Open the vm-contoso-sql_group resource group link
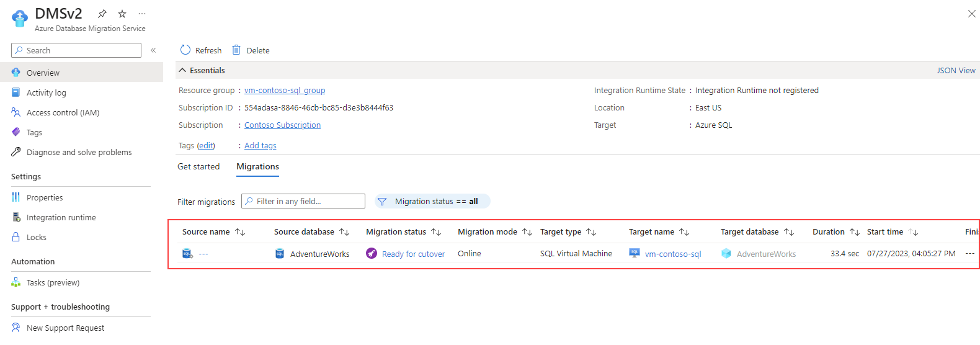This screenshot has width=980, height=345. coord(285,90)
